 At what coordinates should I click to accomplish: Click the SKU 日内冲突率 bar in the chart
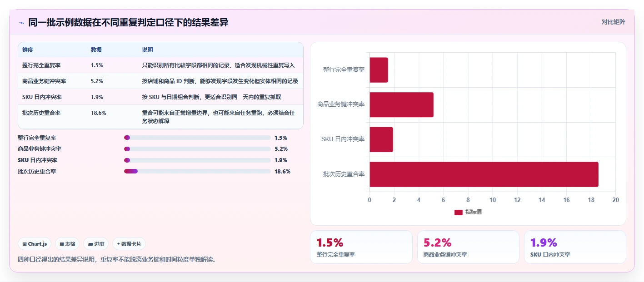(381, 139)
